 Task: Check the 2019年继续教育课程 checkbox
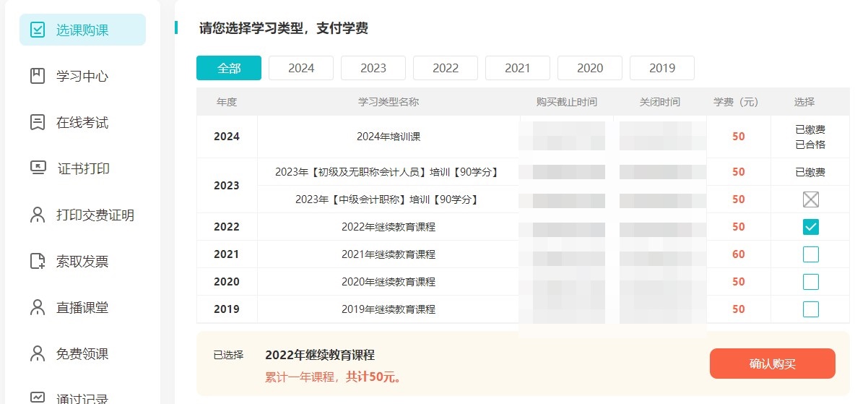click(x=811, y=309)
